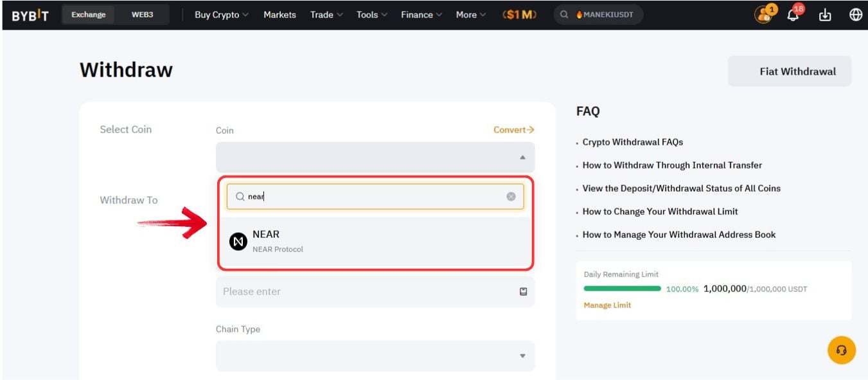Image resolution: width=868 pixels, height=380 pixels.
Task: Click the MANEKIUSDT search box
Action: 598,15
